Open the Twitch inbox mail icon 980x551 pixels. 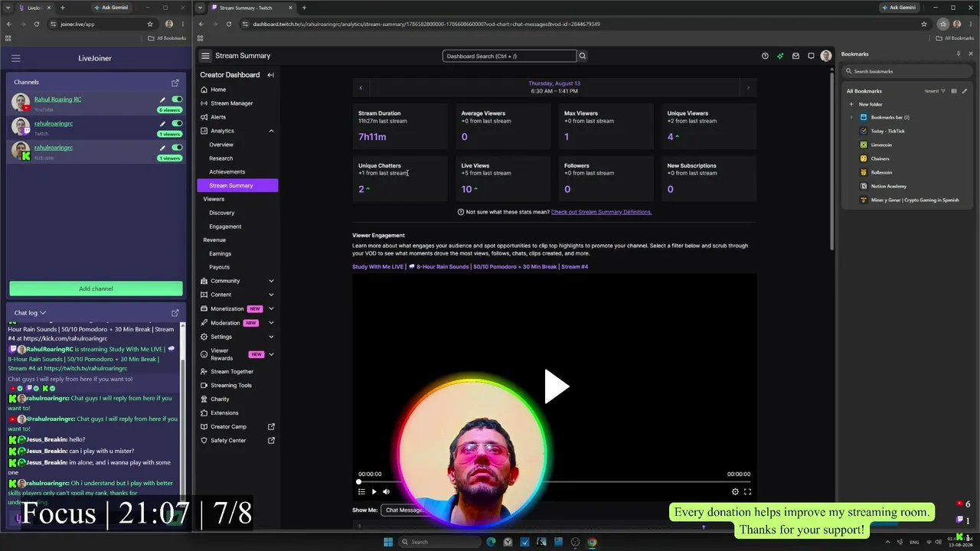point(795,56)
